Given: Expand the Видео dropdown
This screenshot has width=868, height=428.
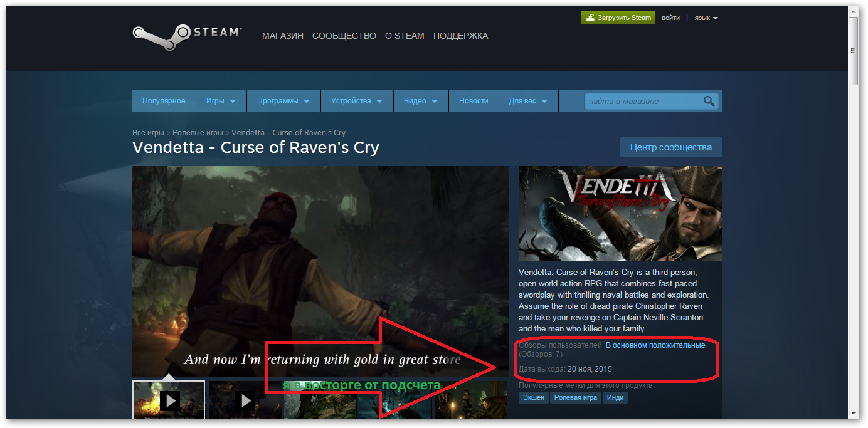Looking at the screenshot, I should [421, 101].
